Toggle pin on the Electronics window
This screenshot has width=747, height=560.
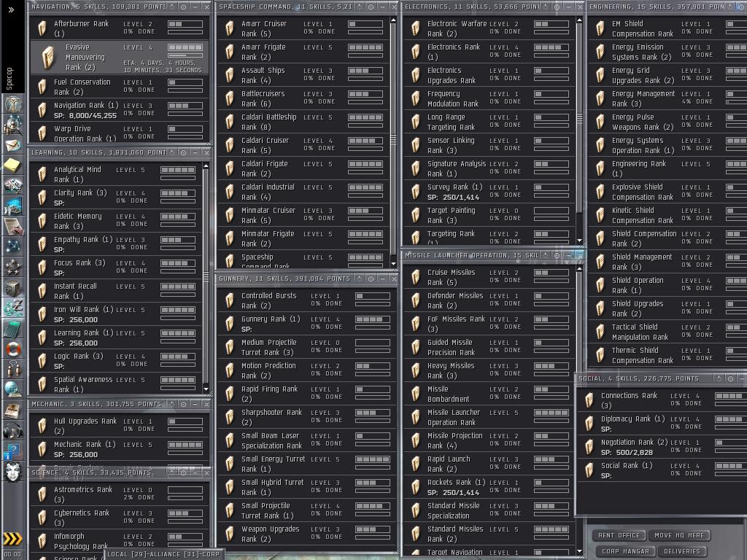546,7
